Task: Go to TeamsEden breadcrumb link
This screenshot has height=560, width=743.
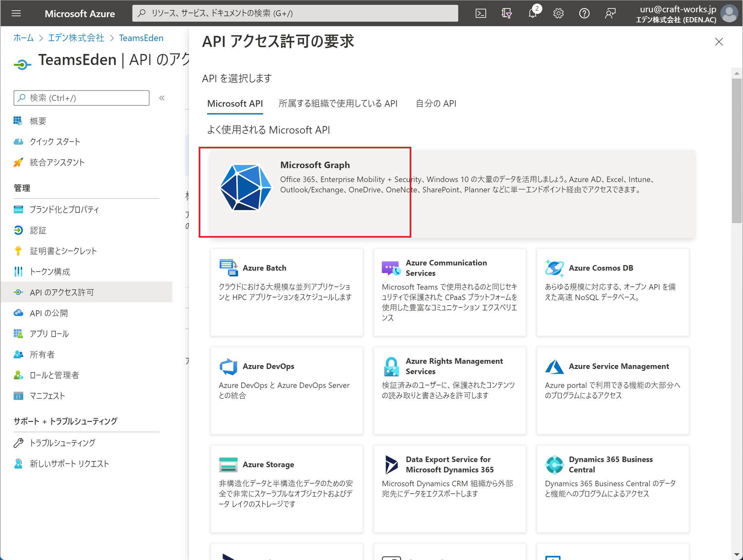Action: click(141, 38)
